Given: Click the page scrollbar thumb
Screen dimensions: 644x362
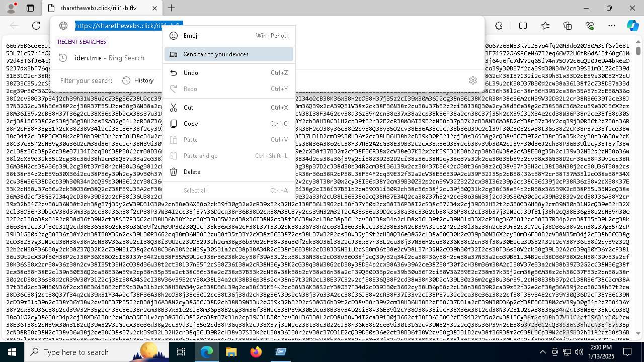Looking at the screenshot, I should 638,50.
